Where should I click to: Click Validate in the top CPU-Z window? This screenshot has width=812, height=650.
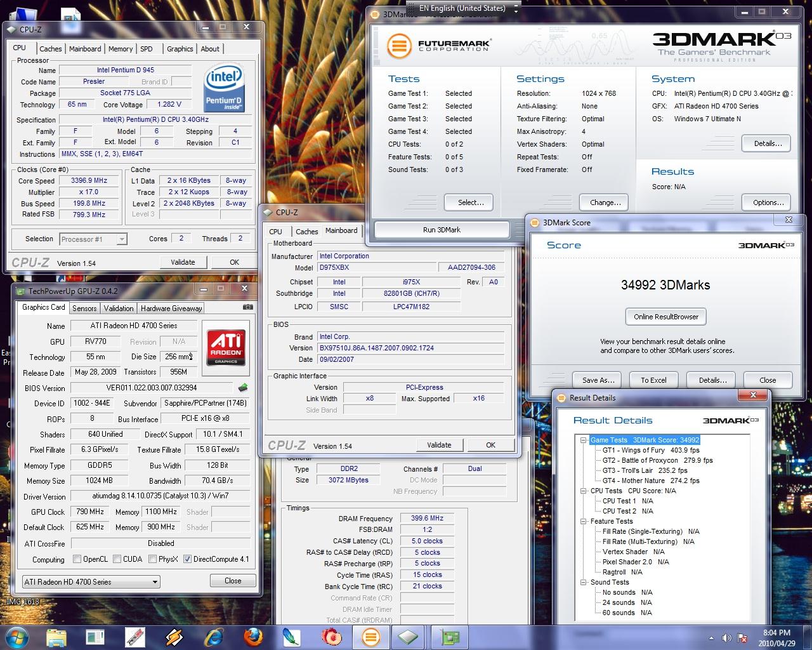[x=183, y=262]
